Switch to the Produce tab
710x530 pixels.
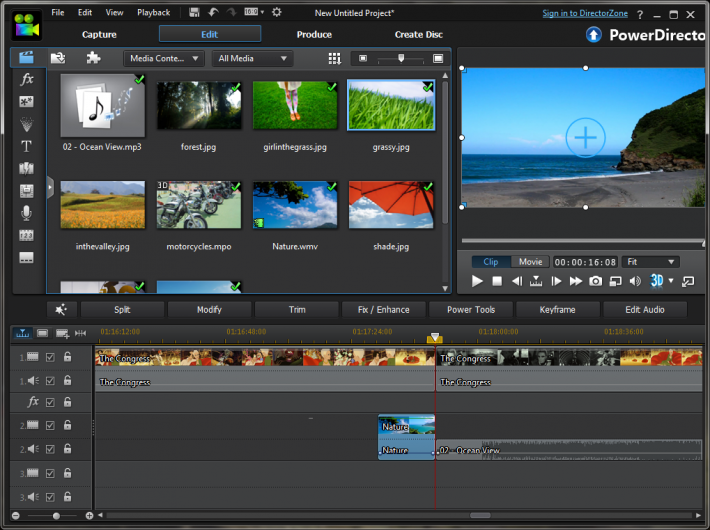tap(314, 34)
